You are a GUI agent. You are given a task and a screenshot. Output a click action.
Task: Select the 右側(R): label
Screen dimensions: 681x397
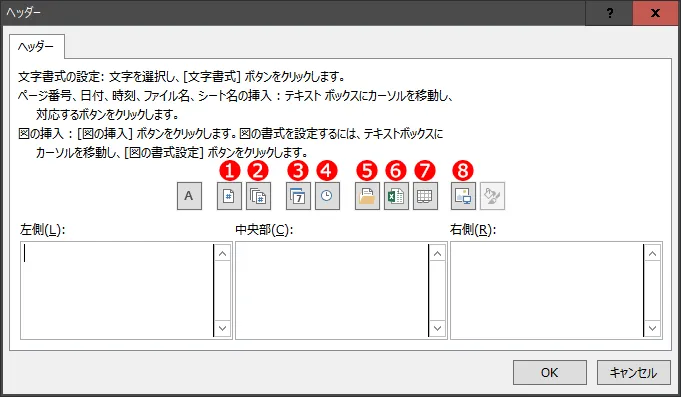(473, 230)
